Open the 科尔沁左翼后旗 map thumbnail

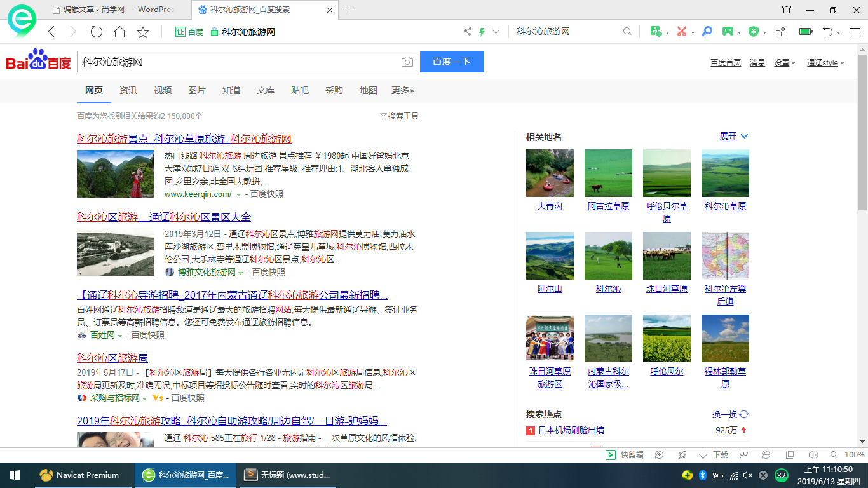click(x=725, y=255)
